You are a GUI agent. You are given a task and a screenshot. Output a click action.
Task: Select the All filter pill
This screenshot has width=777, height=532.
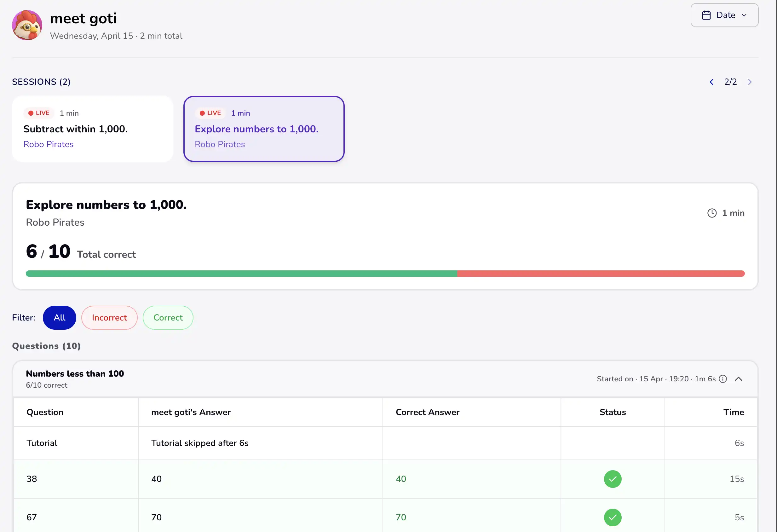point(60,317)
